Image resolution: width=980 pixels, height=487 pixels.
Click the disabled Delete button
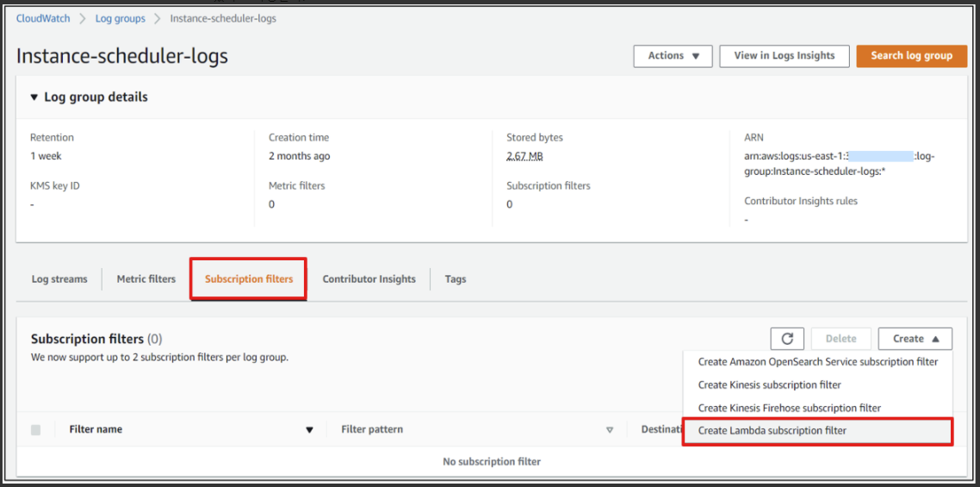click(x=840, y=339)
